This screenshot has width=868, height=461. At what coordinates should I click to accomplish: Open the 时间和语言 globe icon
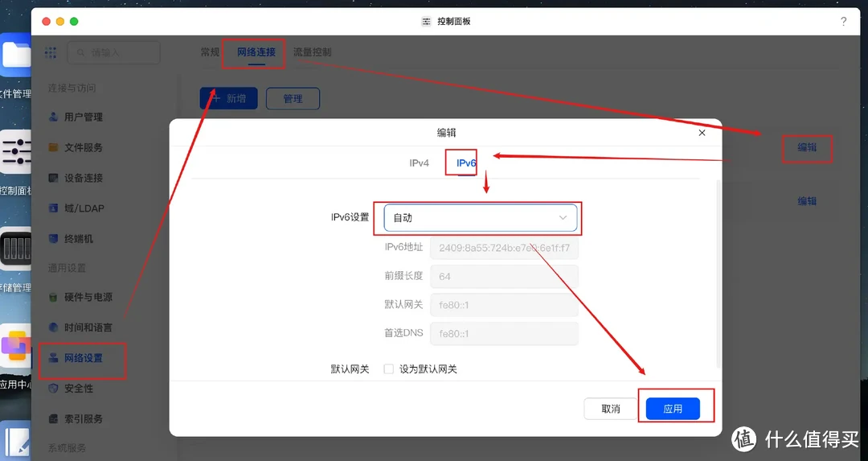[53, 327]
